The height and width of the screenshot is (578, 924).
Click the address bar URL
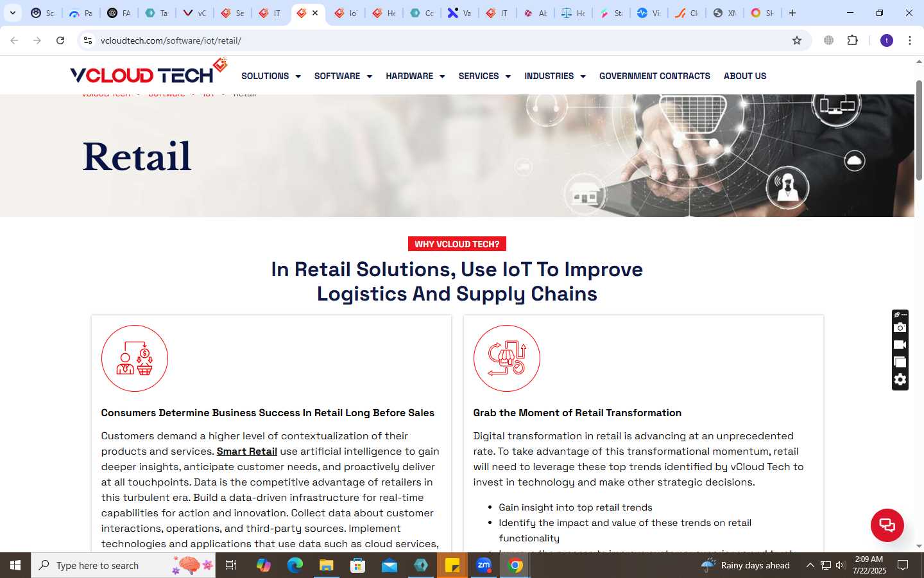[x=171, y=40]
